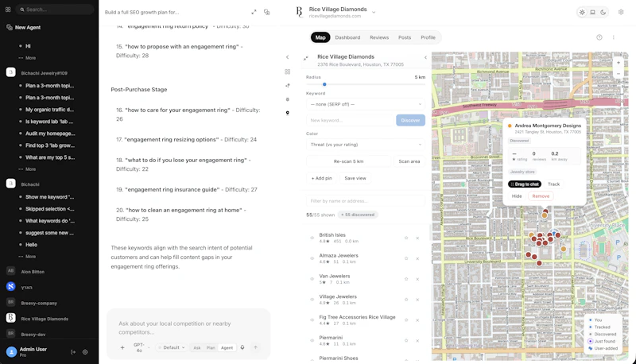Toggle visibility eye for Fig Tree Accessories
The width and height of the screenshot is (636, 364).
312,319
